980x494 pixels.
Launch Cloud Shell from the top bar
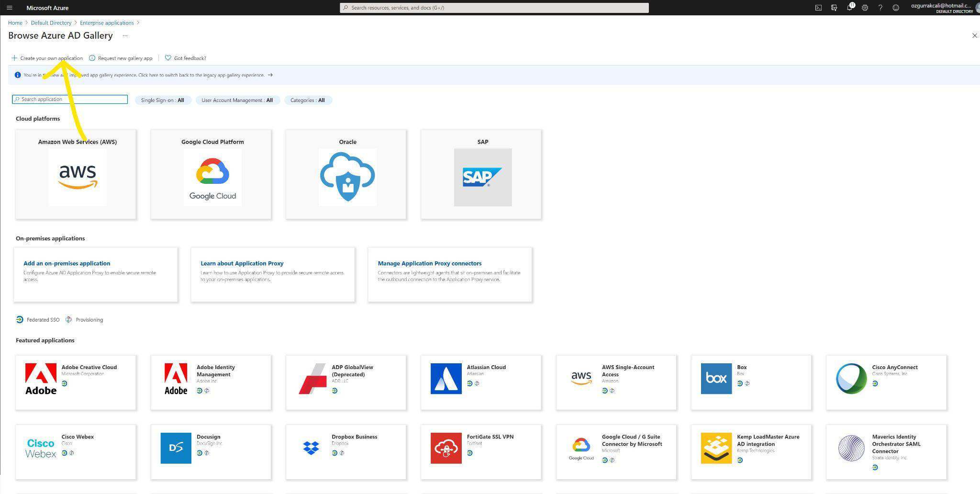(818, 8)
